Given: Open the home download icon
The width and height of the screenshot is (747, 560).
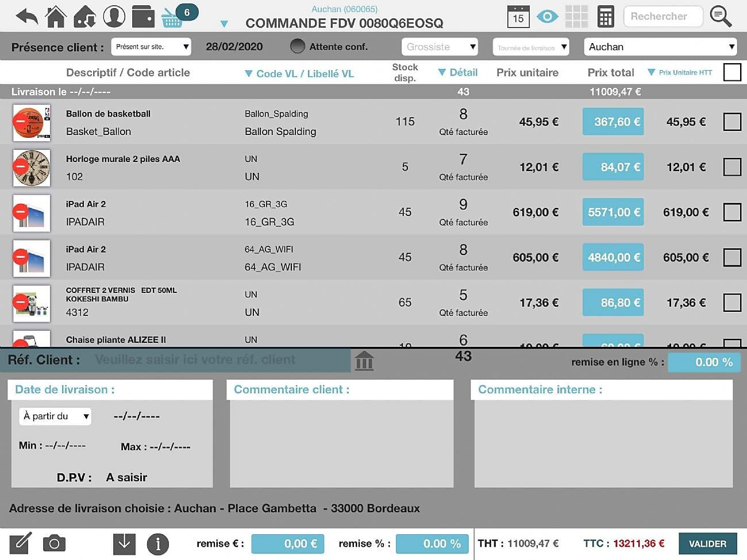Looking at the screenshot, I should [x=85, y=16].
